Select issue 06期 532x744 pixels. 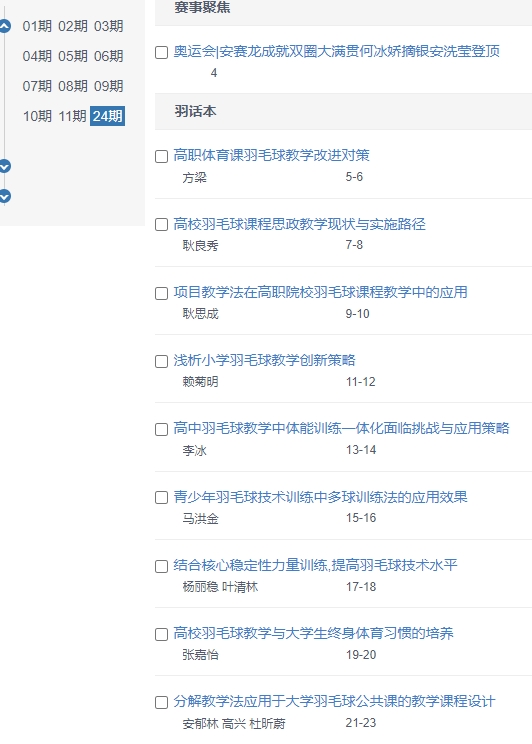coord(109,56)
